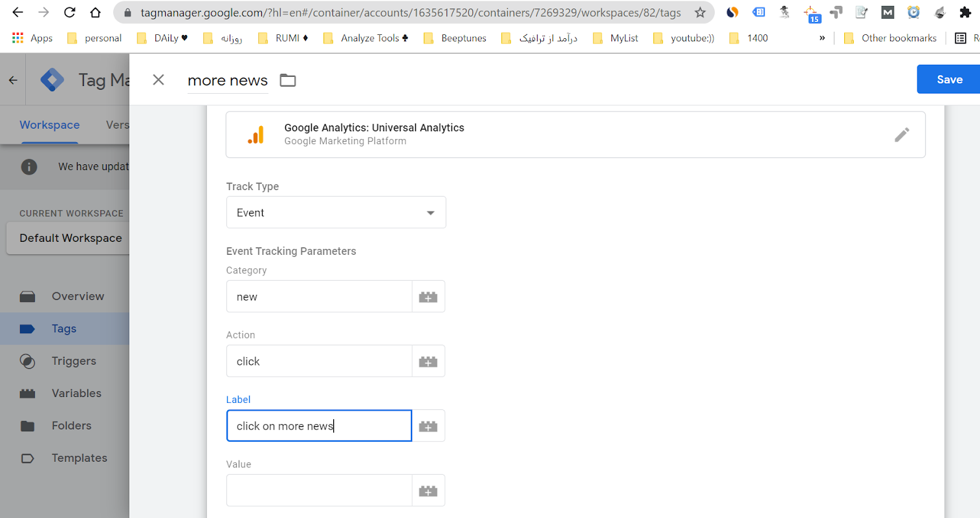Screen dimensions: 980x518
Task: Click the folder icon next to tag name
Action: tap(288, 80)
